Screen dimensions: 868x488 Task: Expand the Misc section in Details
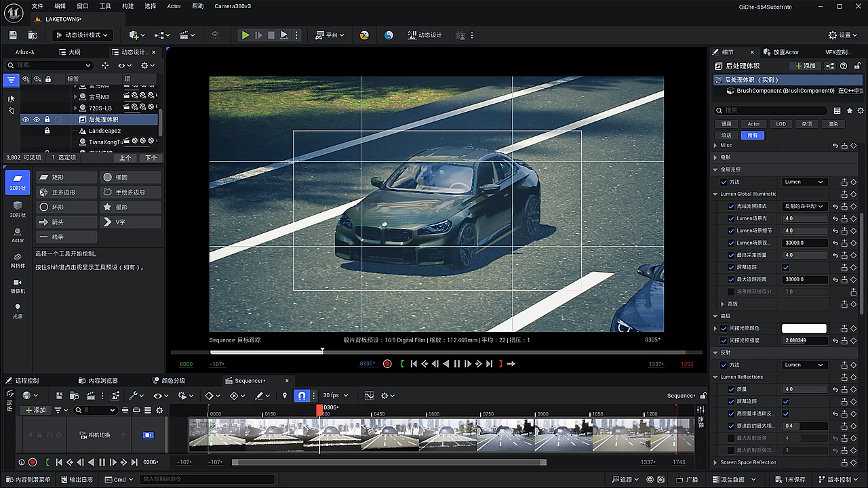tap(715, 145)
